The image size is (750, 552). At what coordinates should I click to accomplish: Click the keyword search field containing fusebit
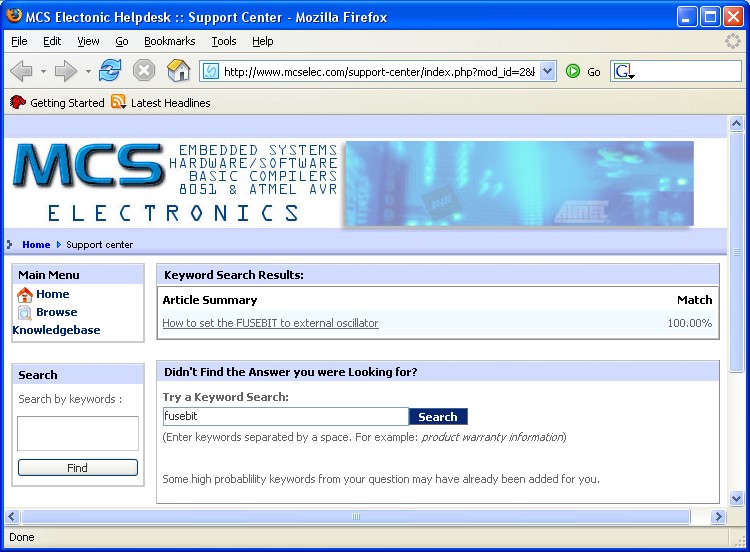tap(286, 416)
